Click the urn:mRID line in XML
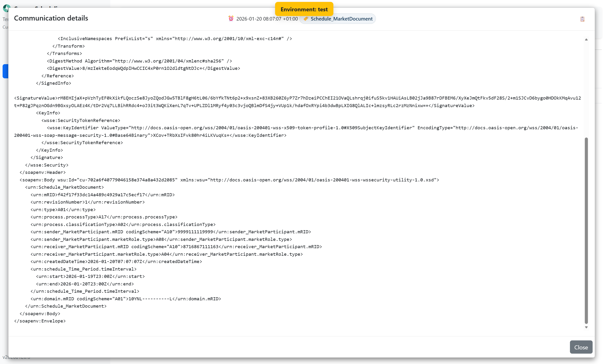This screenshot has width=603, height=364. pyautogui.click(x=102, y=195)
